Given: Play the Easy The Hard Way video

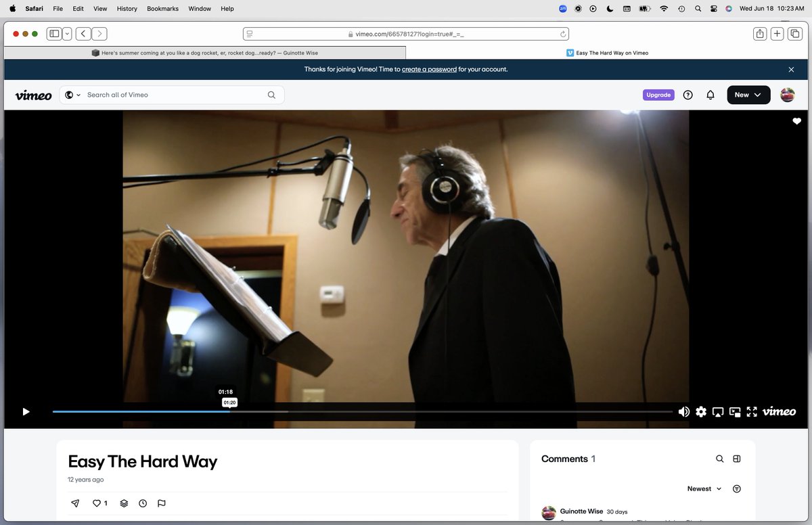Looking at the screenshot, I should click(x=26, y=411).
